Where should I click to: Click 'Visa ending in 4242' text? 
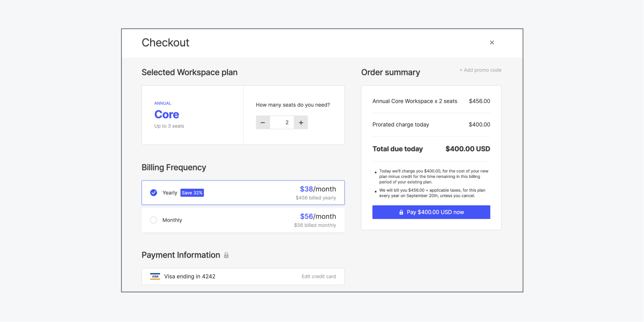tap(190, 277)
